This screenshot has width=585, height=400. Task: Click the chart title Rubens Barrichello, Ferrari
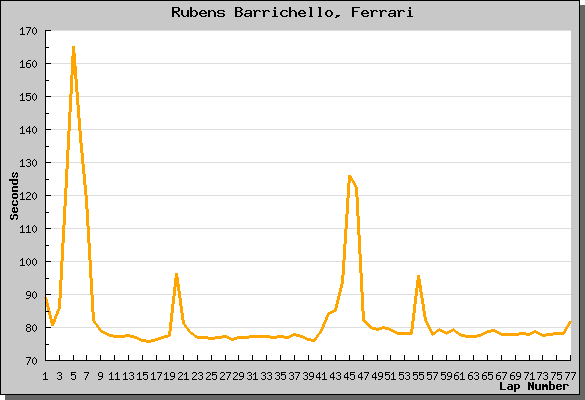(292, 12)
